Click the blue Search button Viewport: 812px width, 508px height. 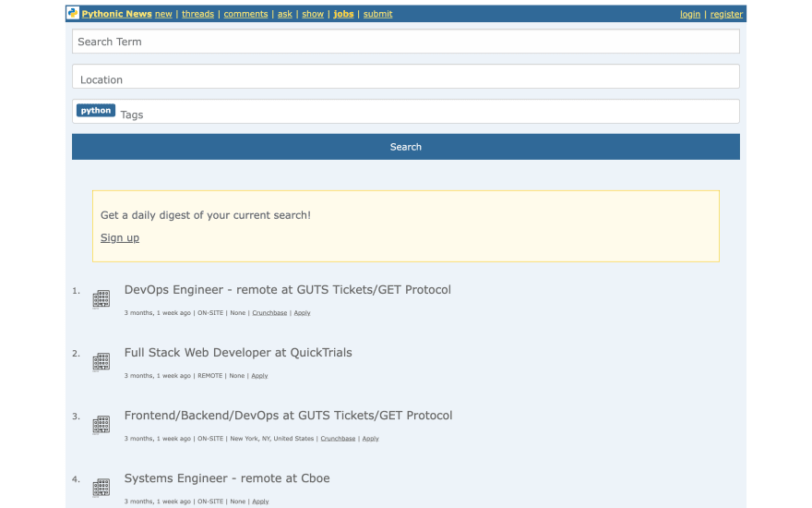405,147
